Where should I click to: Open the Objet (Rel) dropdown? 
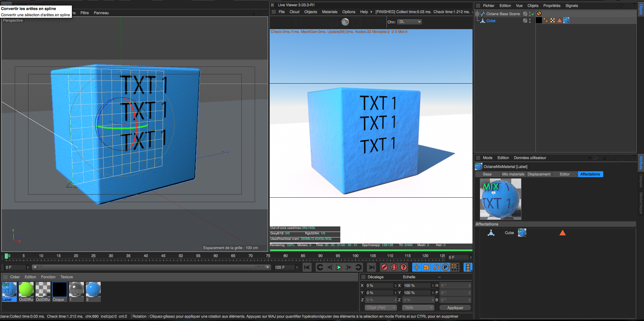point(381,308)
